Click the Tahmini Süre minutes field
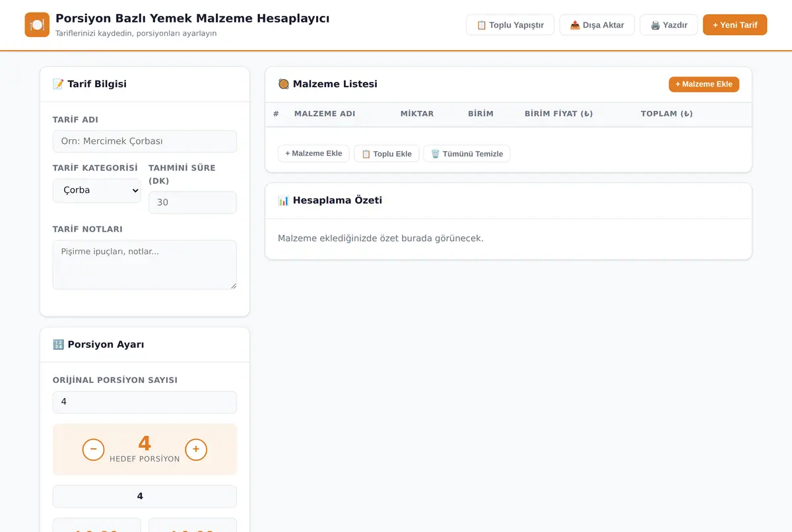 point(193,203)
